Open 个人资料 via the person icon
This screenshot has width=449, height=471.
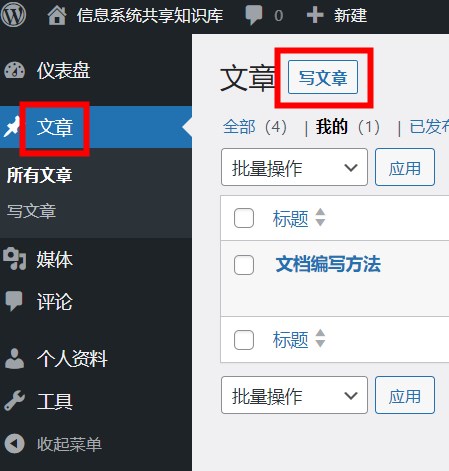pos(14,359)
